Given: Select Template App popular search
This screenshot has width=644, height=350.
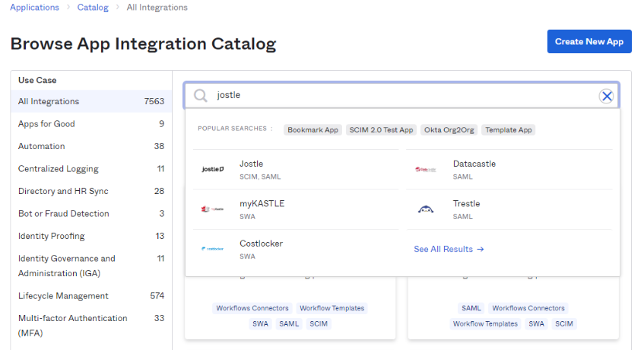Looking at the screenshot, I should (509, 130).
